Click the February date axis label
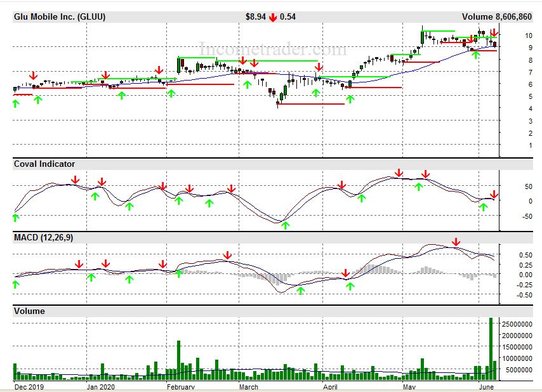The width and height of the screenshot is (542, 392). coord(181,387)
